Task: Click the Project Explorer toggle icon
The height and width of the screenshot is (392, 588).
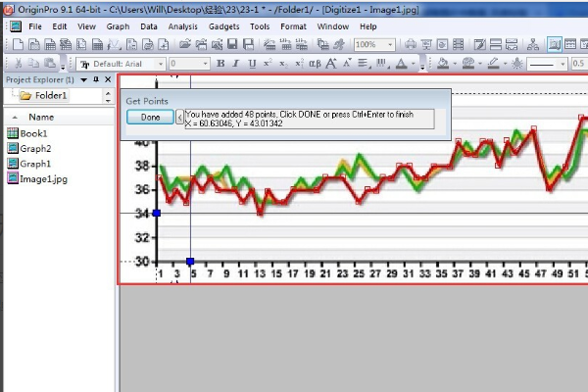Action: [555, 44]
